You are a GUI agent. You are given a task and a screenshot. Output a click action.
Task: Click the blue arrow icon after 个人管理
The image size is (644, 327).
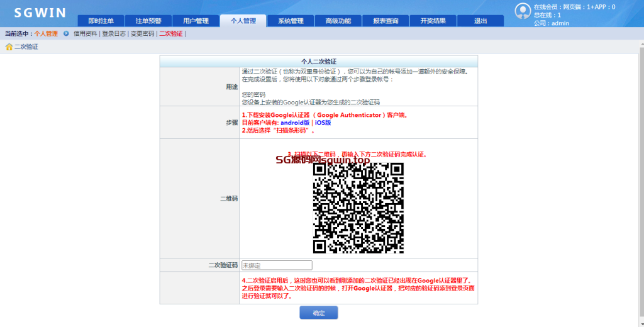click(x=65, y=34)
